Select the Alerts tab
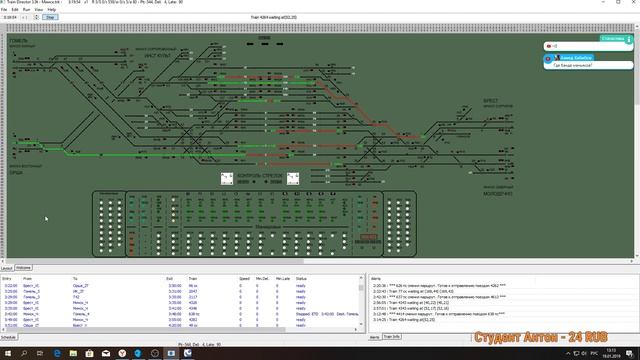This screenshot has height=360, width=640. click(374, 338)
